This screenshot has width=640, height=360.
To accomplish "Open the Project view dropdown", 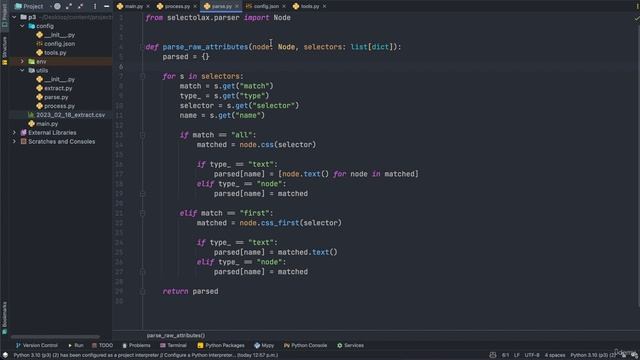I will click(32, 6).
